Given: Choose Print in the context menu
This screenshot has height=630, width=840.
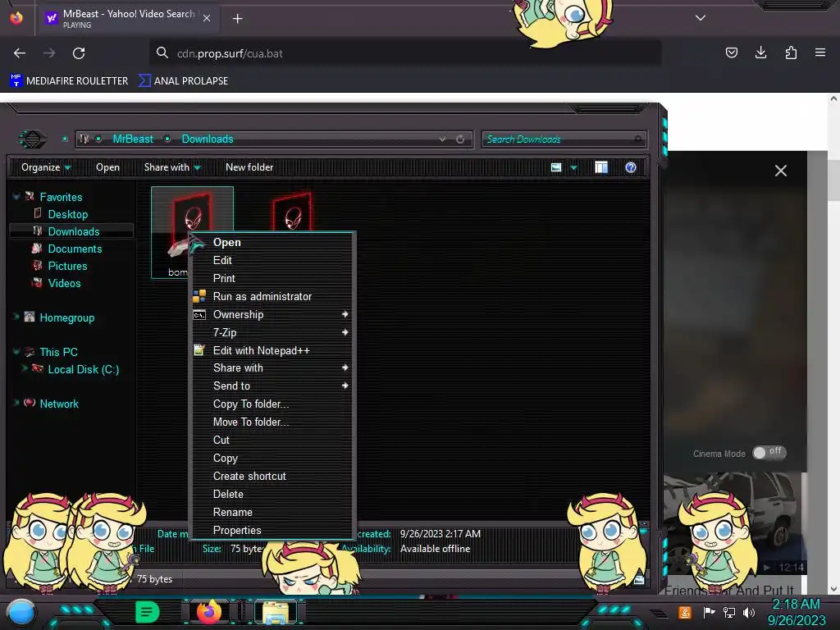Looking at the screenshot, I should [273, 278].
